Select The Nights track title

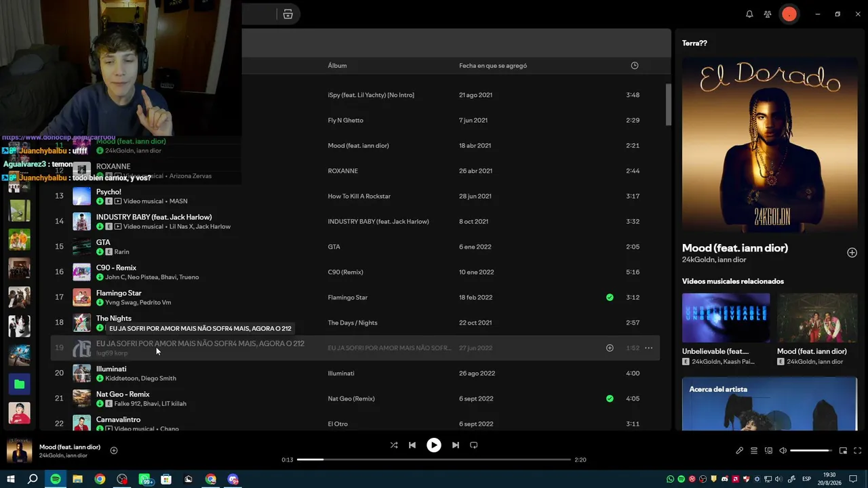[x=114, y=318]
